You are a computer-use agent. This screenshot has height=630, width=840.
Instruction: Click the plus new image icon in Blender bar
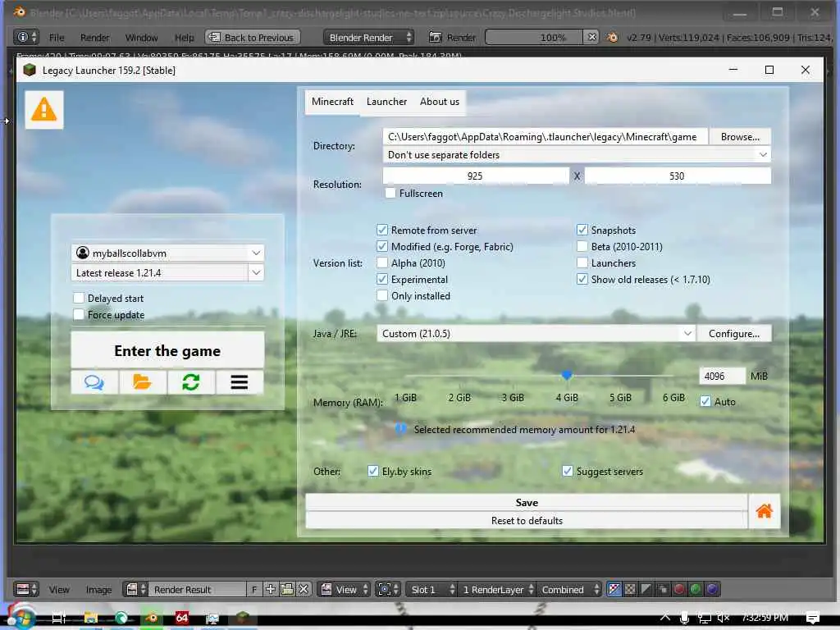[271, 589]
